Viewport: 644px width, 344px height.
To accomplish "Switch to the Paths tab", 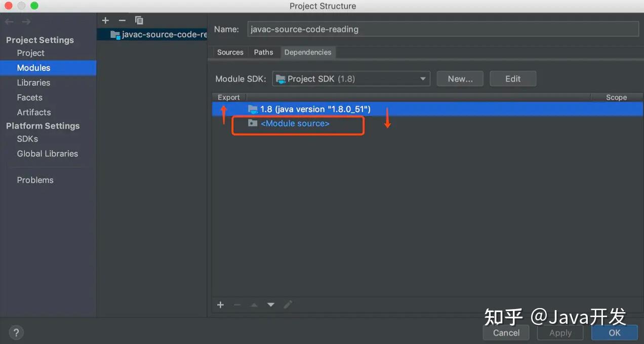I will coord(263,52).
